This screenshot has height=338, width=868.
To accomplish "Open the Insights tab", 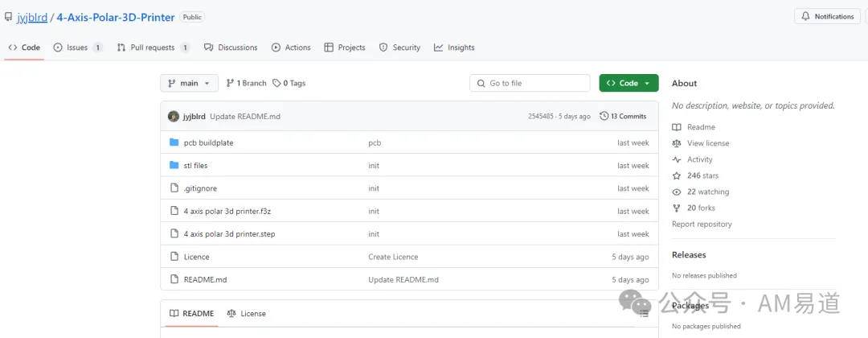I will pyautogui.click(x=454, y=47).
